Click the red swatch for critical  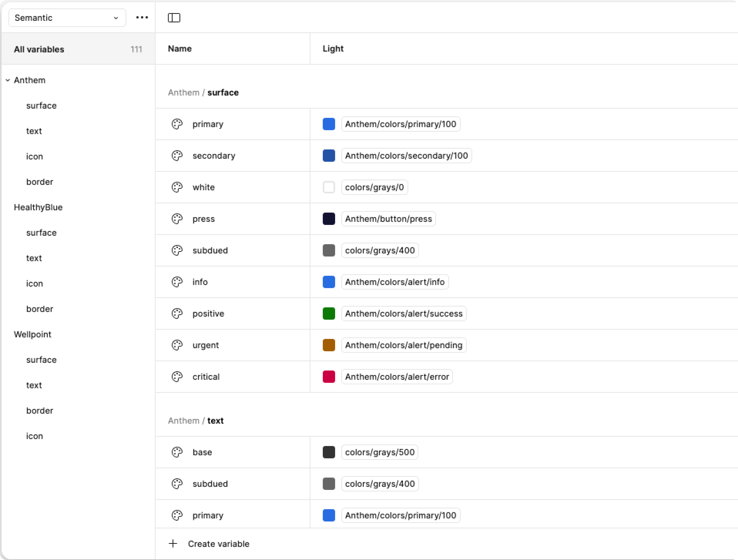pyautogui.click(x=329, y=377)
